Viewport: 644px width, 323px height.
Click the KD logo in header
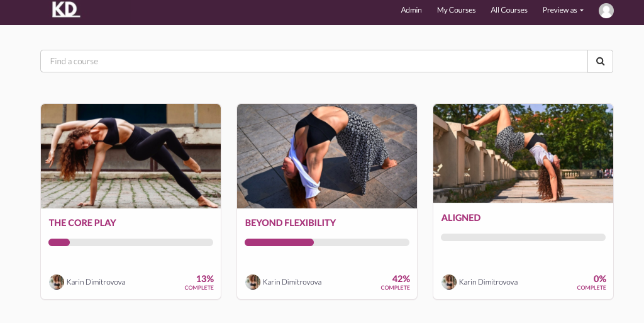[65, 9]
